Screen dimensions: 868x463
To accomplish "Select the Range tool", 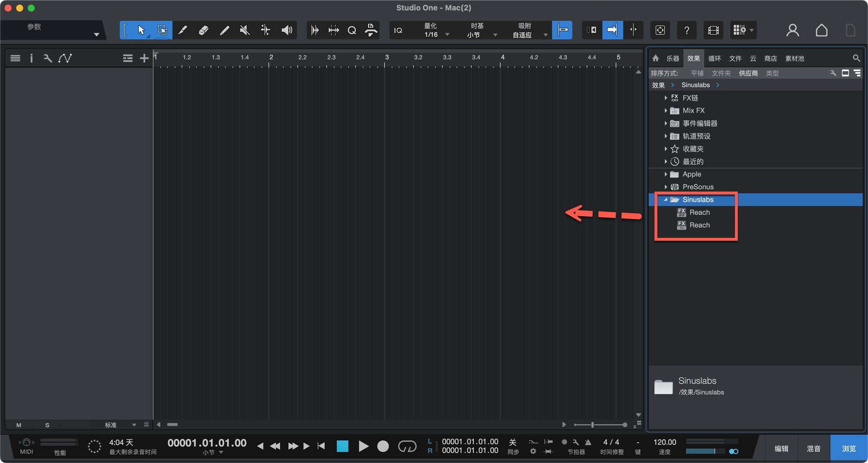I will click(162, 30).
